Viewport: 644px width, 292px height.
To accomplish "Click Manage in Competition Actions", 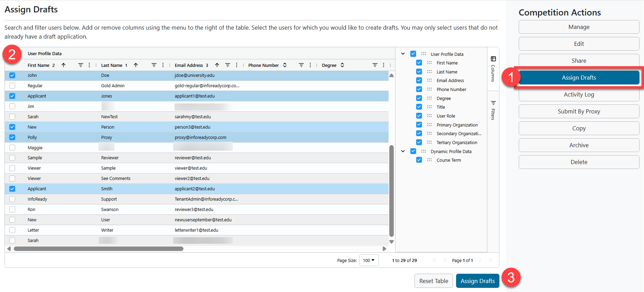I will click(579, 27).
